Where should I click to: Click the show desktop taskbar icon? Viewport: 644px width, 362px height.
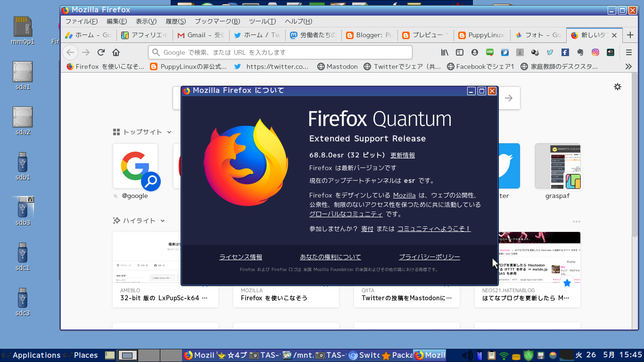(x=109, y=355)
